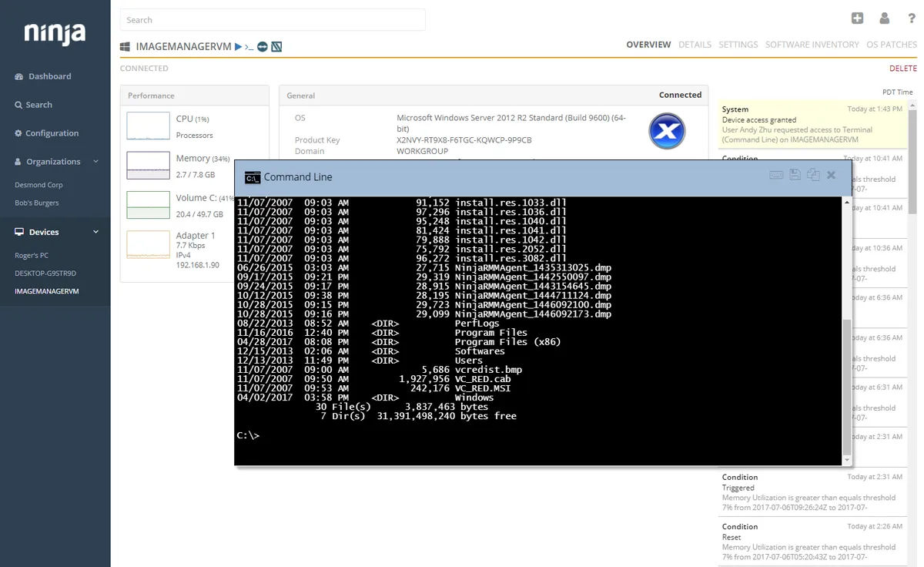Open help via the question mark icon
The image size is (924, 567).
[x=911, y=18]
